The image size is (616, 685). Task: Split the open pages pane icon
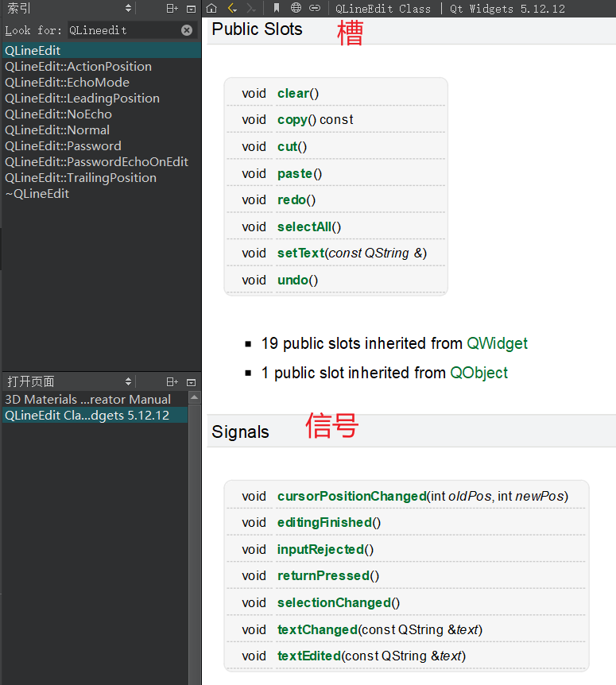[172, 381]
